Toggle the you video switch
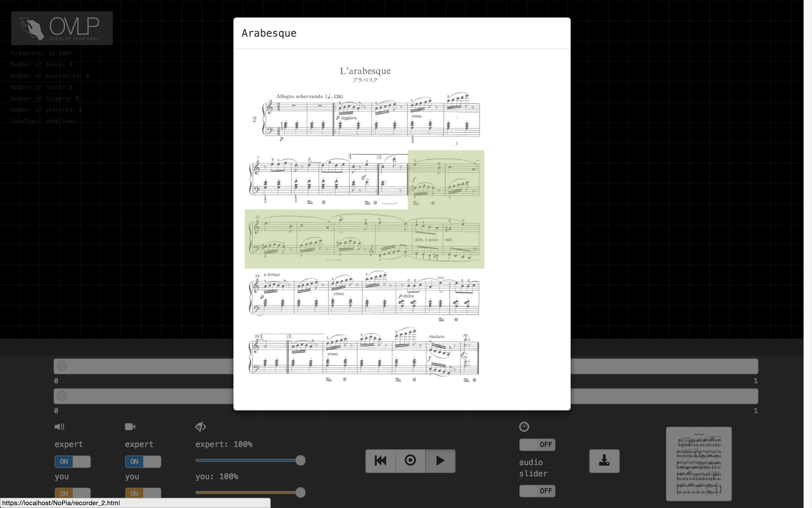Screen dimensions: 812x508 tap(143, 493)
